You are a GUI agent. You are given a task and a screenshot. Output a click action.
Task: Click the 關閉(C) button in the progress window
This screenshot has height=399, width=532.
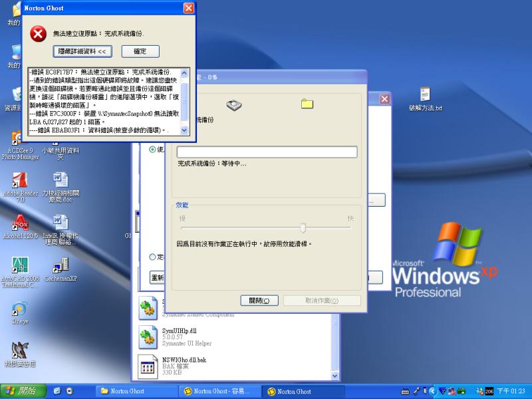click(x=259, y=301)
